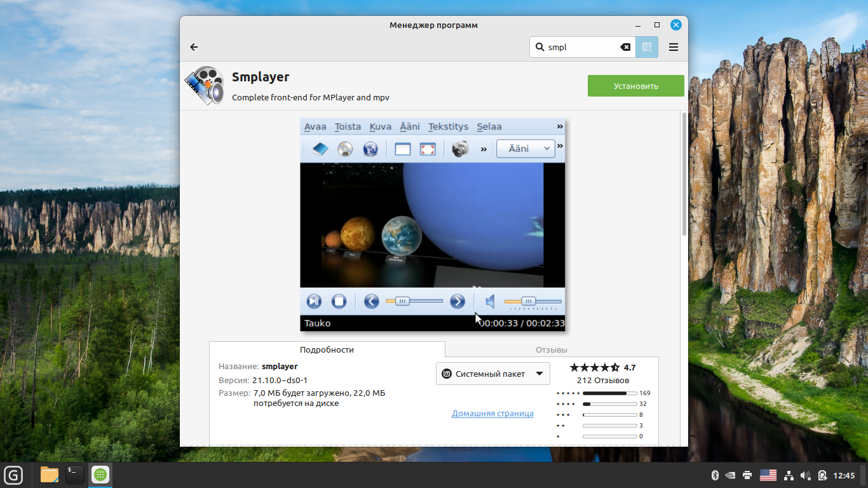Click the green Установить button
868x488 pixels.
(x=635, y=86)
